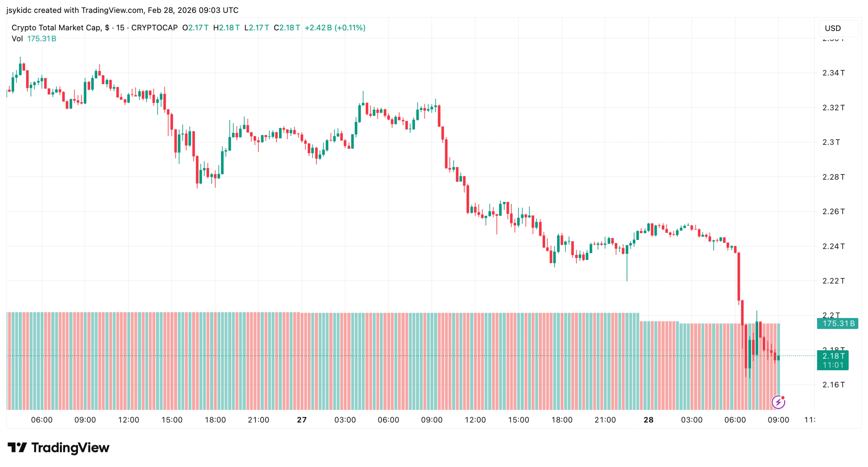
Task: Click the 2.26 T price axis label
Action: (833, 211)
